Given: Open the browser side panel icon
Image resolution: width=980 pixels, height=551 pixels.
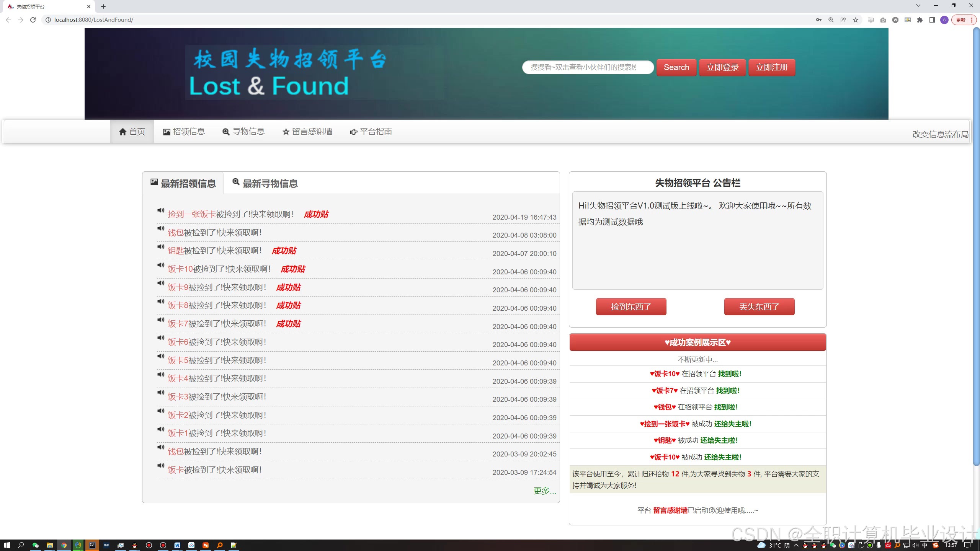Looking at the screenshot, I should coord(932,20).
